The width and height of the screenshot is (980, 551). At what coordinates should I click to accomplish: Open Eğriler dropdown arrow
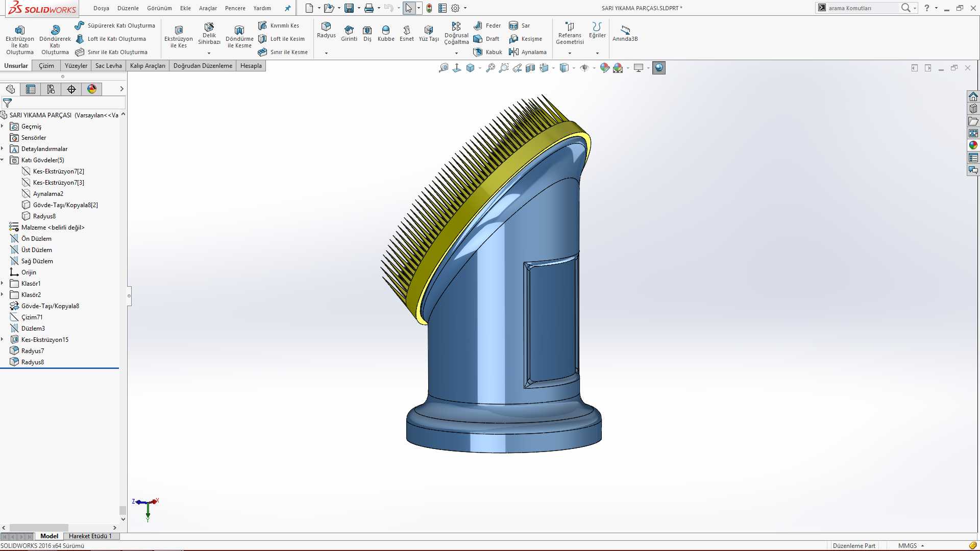click(597, 53)
